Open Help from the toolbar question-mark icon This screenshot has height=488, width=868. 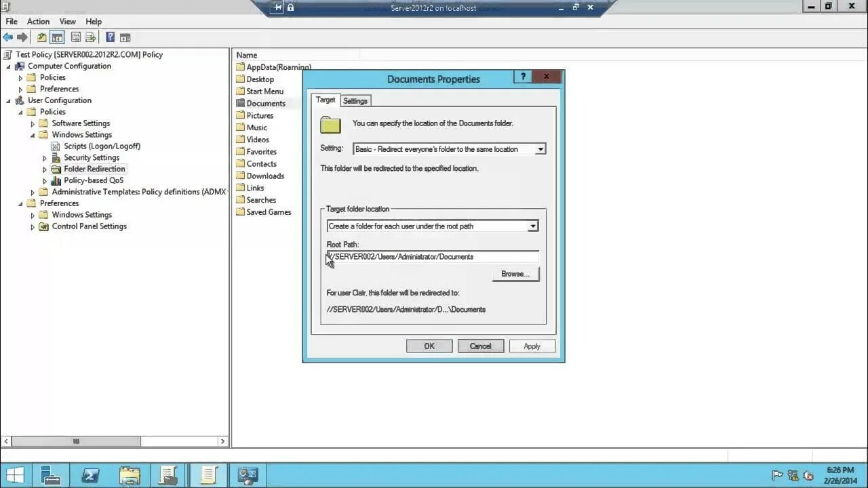click(x=110, y=37)
